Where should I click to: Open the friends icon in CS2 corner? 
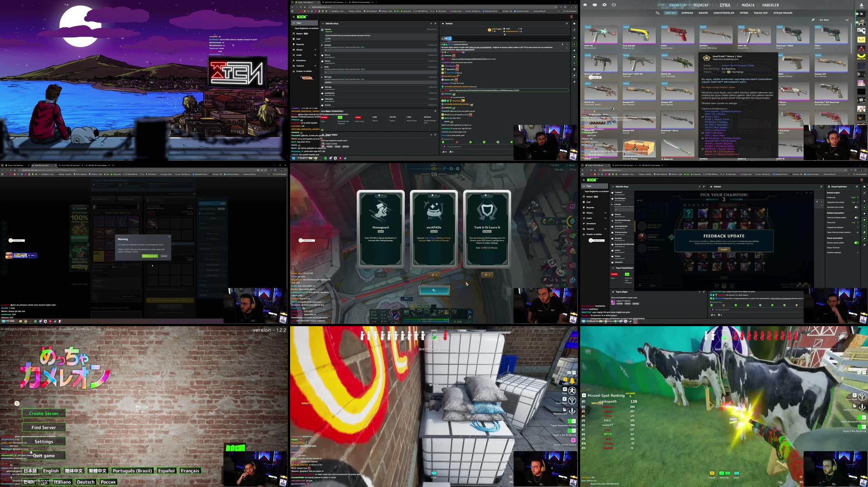[x=862, y=5]
